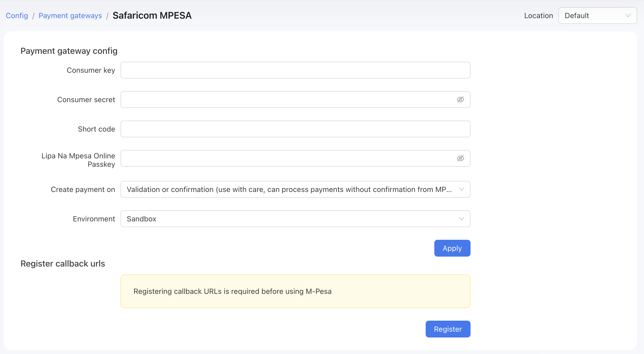Click the Location label
This screenshot has height=354, width=644.
(x=539, y=15)
